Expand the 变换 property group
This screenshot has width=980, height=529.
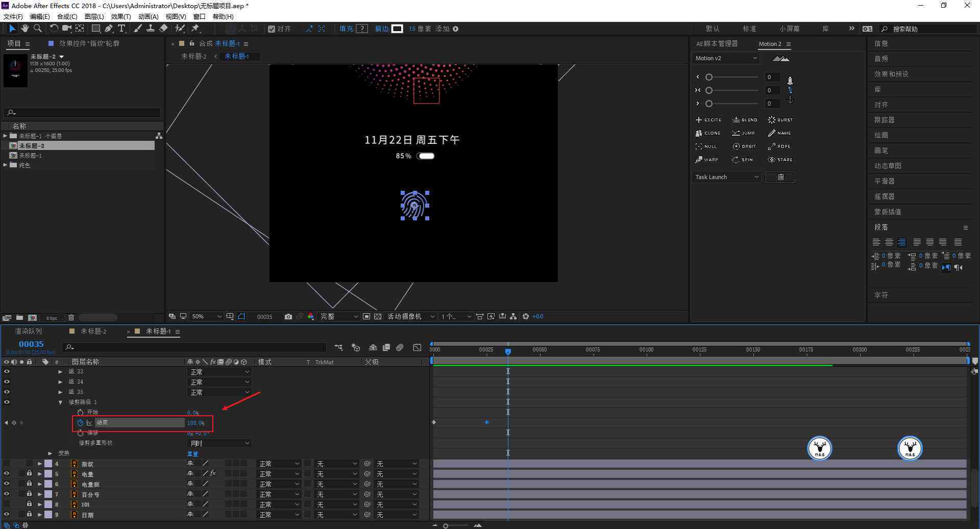[50, 453]
